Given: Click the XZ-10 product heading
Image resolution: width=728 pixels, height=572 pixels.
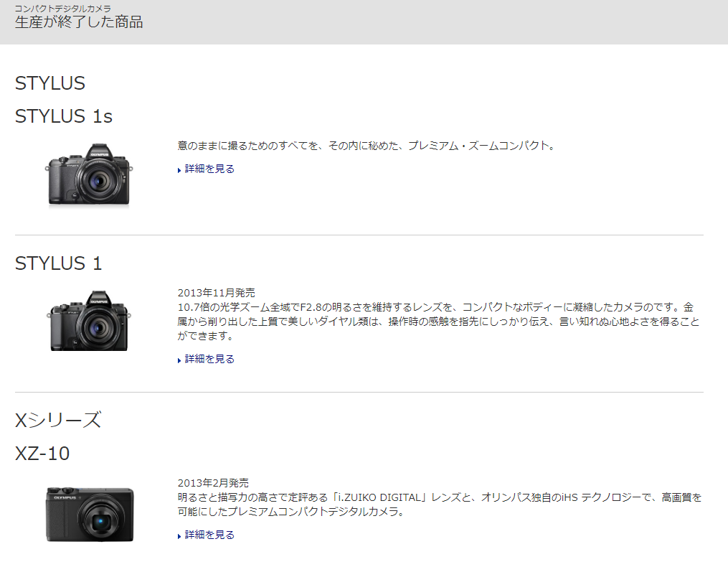Looking at the screenshot, I should point(42,454).
